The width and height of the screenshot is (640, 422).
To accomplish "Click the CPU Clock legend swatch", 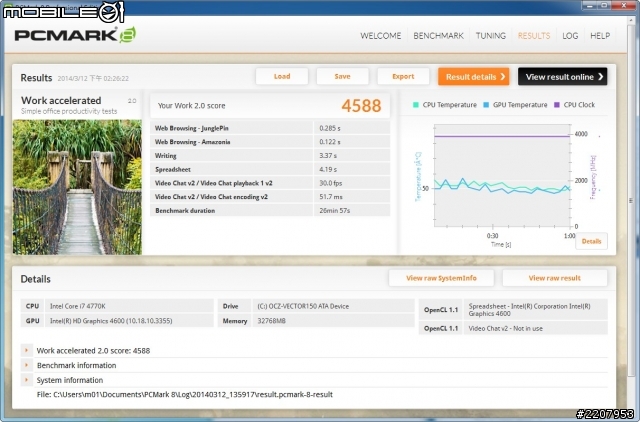I will [557, 105].
